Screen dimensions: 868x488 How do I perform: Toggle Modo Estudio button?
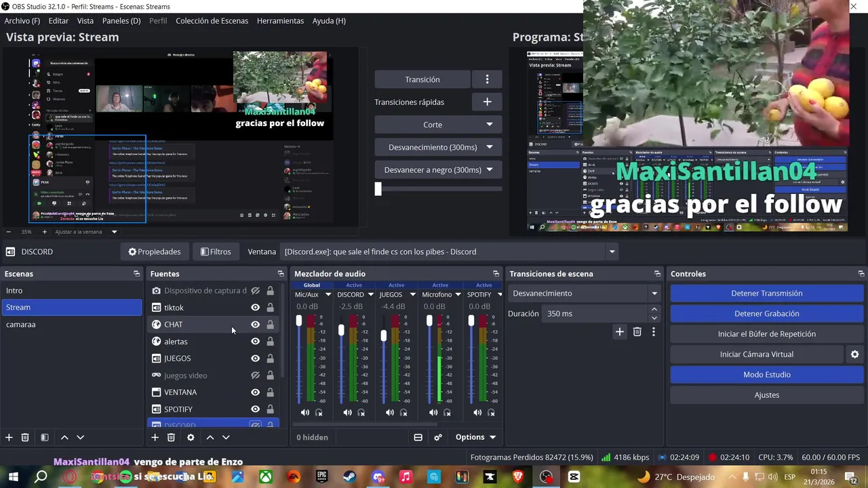click(766, 375)
